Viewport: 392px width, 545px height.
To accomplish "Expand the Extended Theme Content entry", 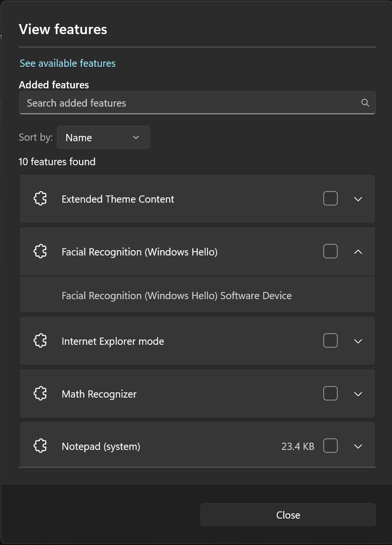I will coord(358,198).
